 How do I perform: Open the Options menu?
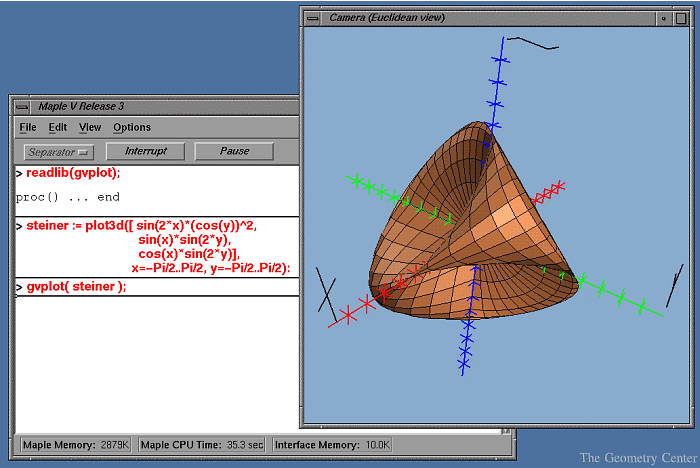(x=132, y=127)
